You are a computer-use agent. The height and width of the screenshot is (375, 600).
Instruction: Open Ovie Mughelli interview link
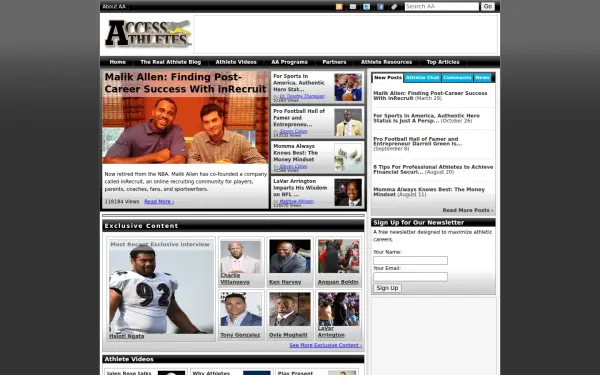[x=288, y=335]
